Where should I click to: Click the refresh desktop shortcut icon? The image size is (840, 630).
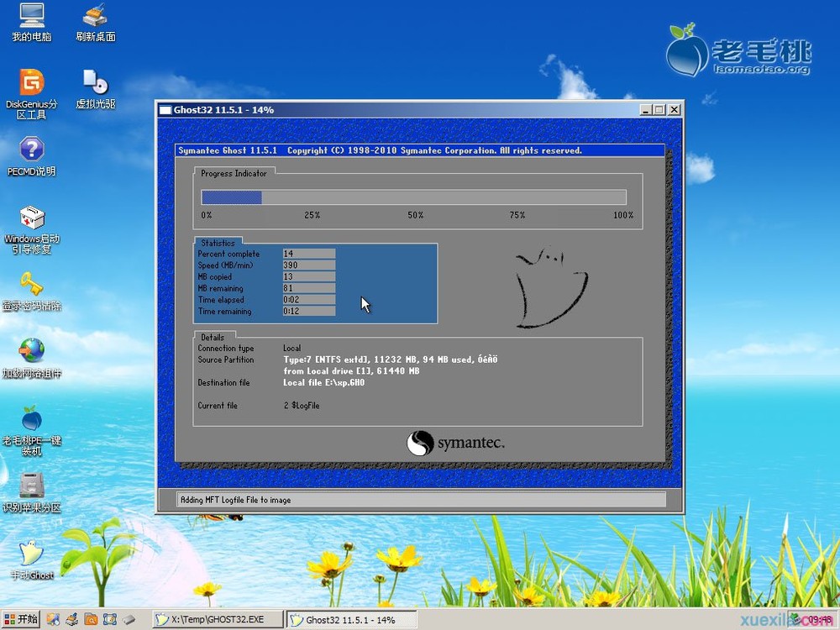95,17
